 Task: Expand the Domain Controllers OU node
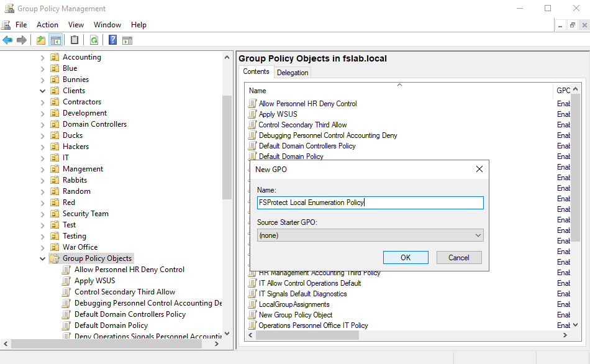pyautogui.click(x=43, y=124)
